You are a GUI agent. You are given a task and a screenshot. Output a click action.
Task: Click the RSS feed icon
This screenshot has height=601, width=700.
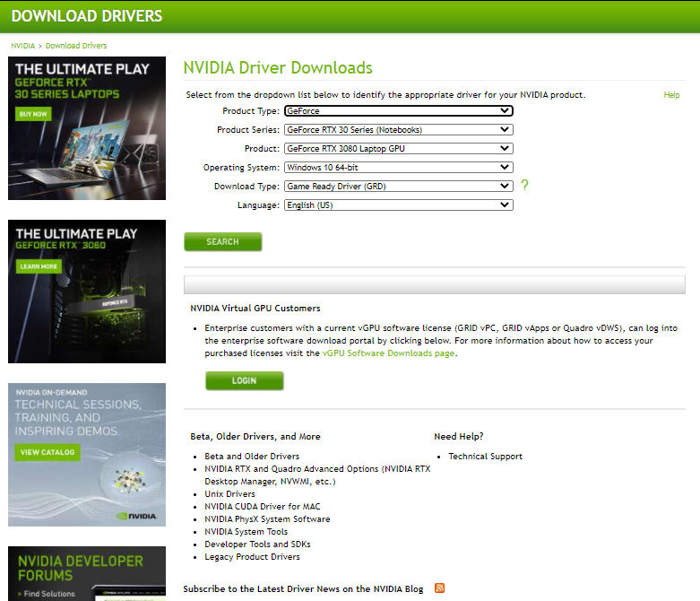click(439, 588)
